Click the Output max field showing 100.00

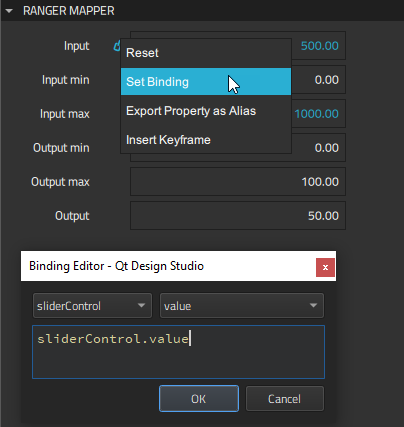click(x=238, y=182)
